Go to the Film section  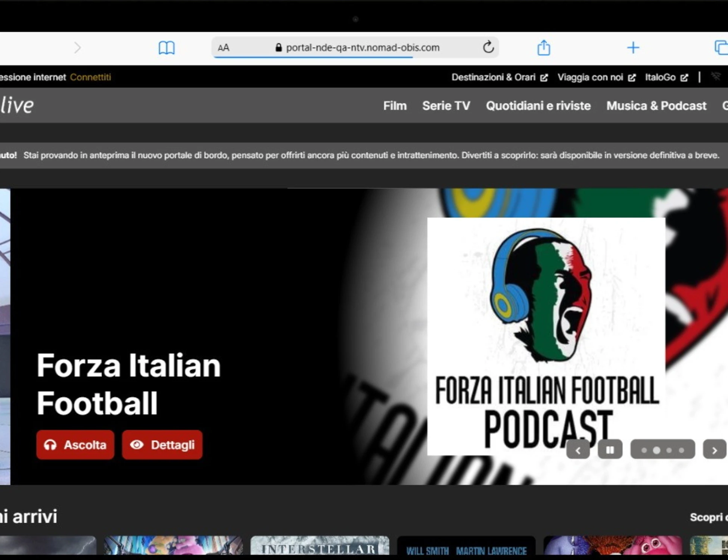tap(395, 106)
